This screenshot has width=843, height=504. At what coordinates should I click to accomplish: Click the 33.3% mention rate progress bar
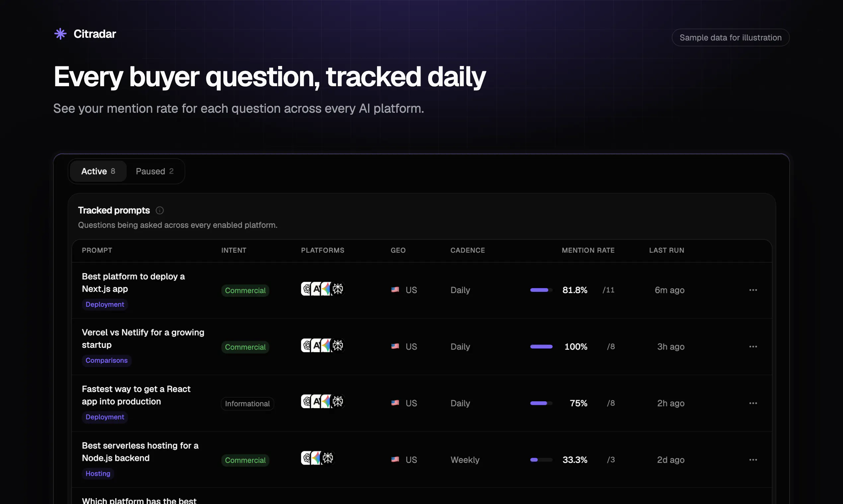coord(541,460)
